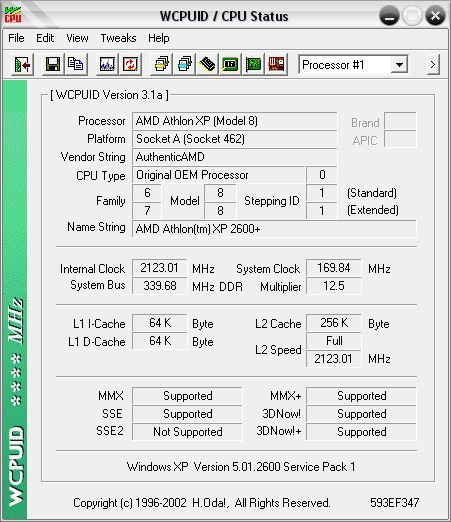This screenshot has width=451, height=522.
Task: Click the copyright H.Oda! text
Action: [x=202, y=503]
